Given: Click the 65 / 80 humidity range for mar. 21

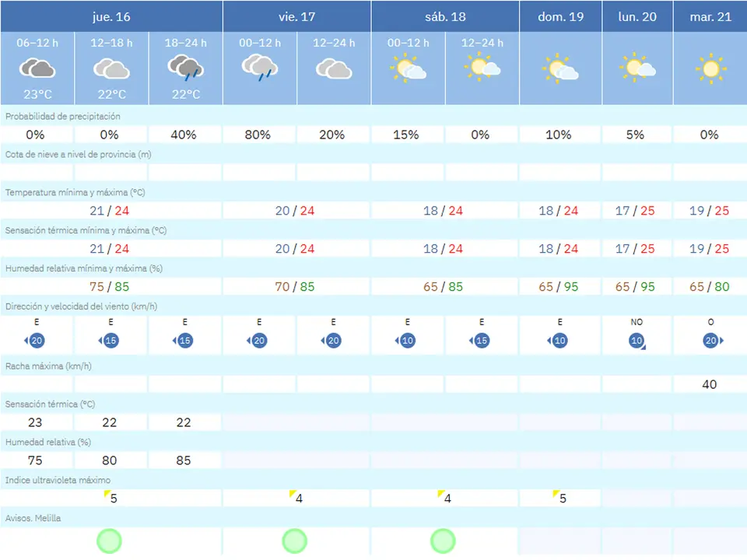Looking at the screenshot, I should coord(710,287).
